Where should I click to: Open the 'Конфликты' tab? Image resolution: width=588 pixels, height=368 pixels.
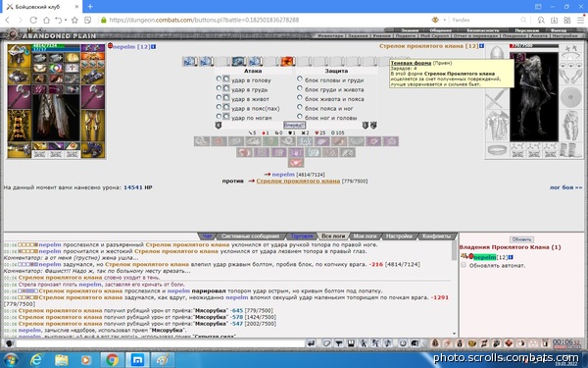pyautogui.click(x=436, y=237)
